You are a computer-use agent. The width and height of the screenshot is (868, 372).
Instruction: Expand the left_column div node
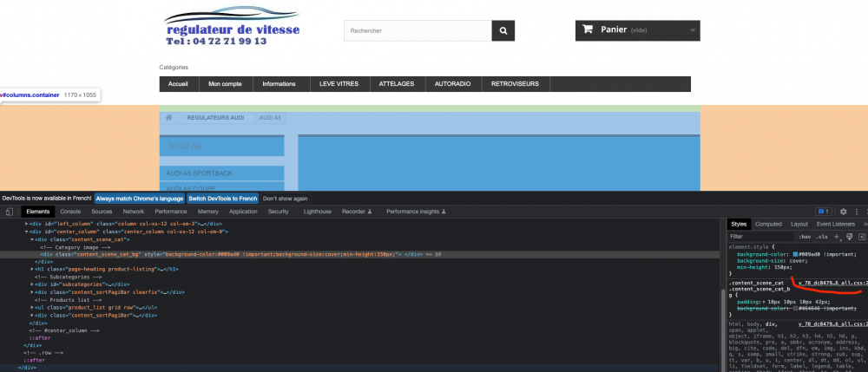(x=26, y=224)
